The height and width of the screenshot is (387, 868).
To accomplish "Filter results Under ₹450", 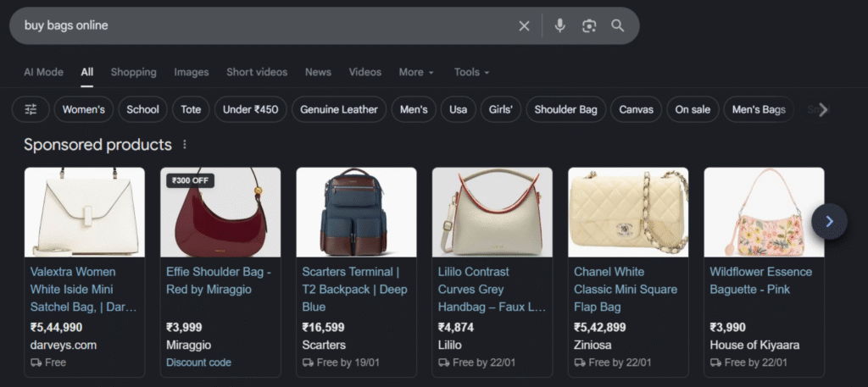I will pyautogui.click(x=251, y=109).
